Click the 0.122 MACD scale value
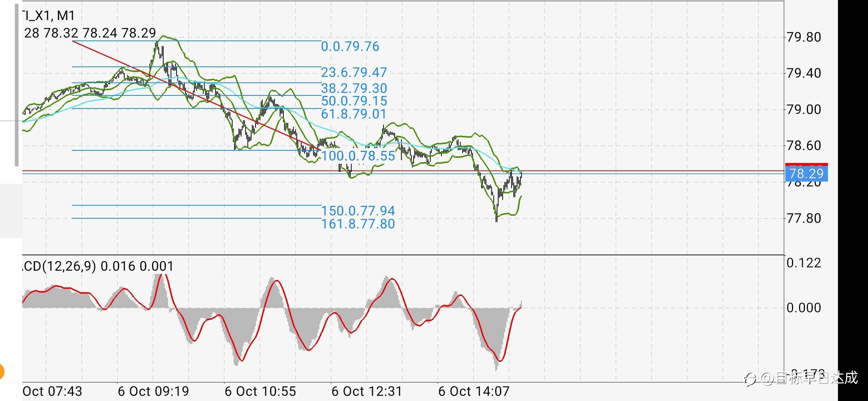This screenshot has height=401, width=868. pyautogui.click(x=804, y=263)
